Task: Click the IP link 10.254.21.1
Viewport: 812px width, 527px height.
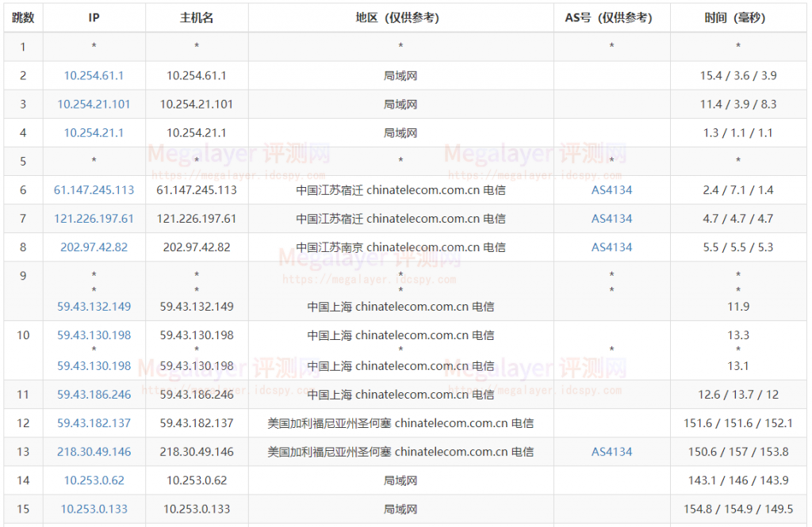Action: (x=94, y=132)
